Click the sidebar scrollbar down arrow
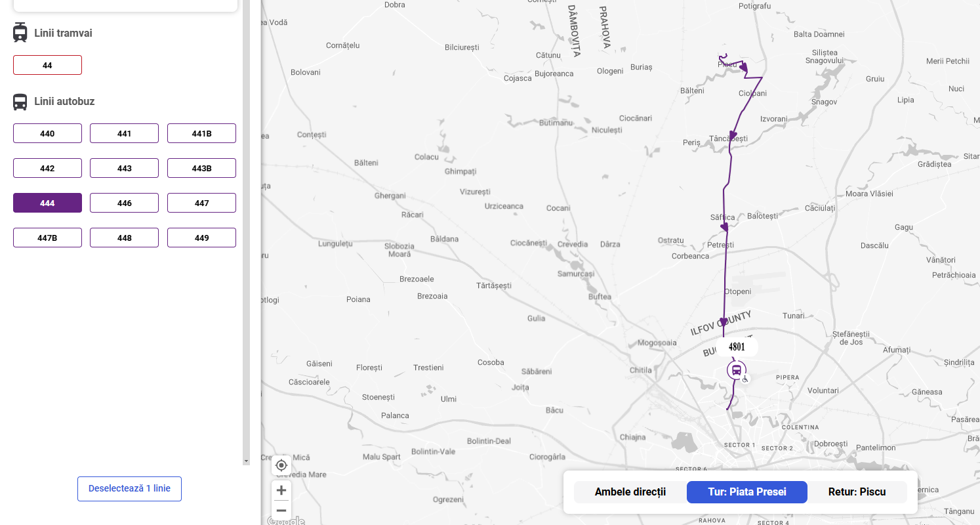 247,461
